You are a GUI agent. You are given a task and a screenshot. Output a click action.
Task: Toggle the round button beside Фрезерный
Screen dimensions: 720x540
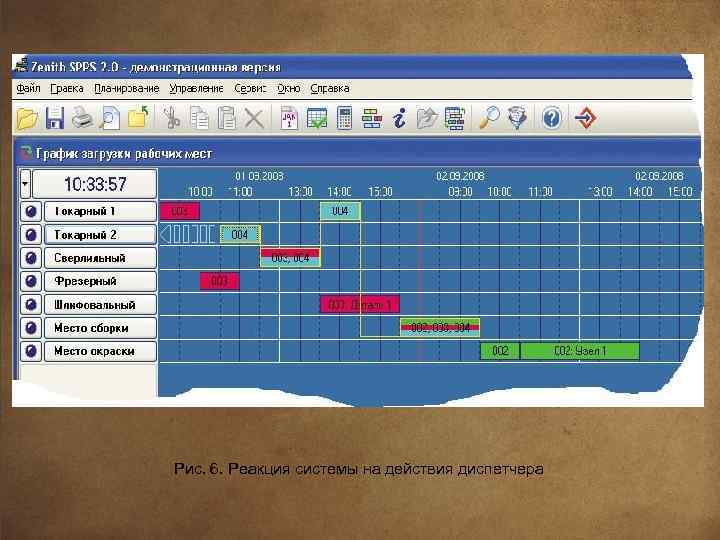click(31, 281)
